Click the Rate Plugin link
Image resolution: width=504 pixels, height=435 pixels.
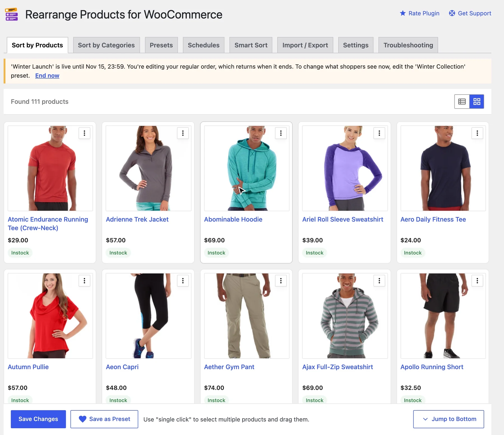(419, 13)
